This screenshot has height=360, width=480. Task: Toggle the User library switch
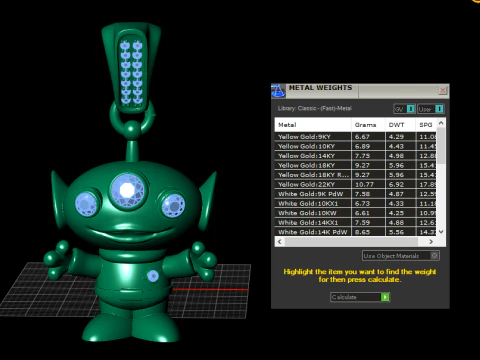[x=431, y=109]
